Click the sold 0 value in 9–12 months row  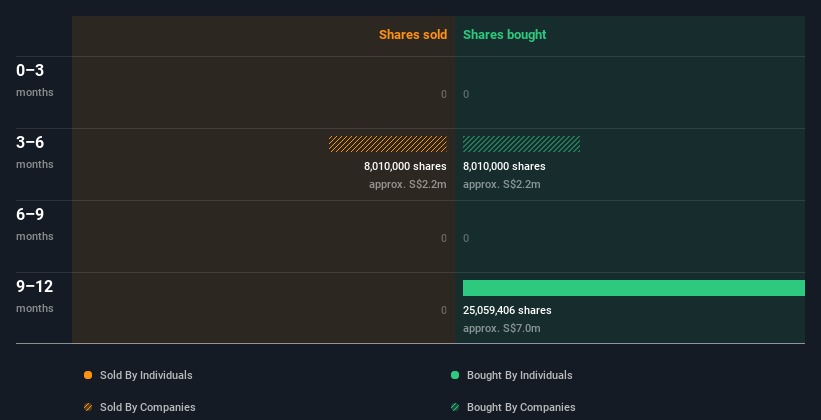click(x=444, y=310)
